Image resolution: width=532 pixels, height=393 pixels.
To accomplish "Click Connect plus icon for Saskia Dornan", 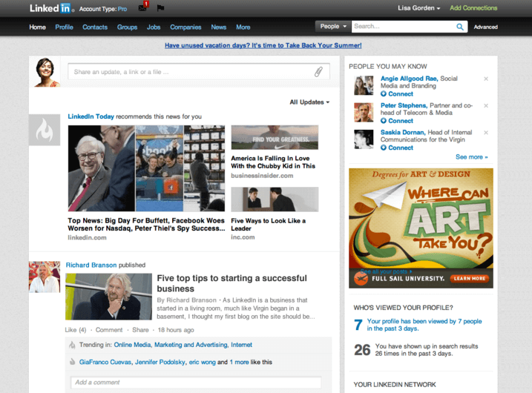I will (384, 148).
